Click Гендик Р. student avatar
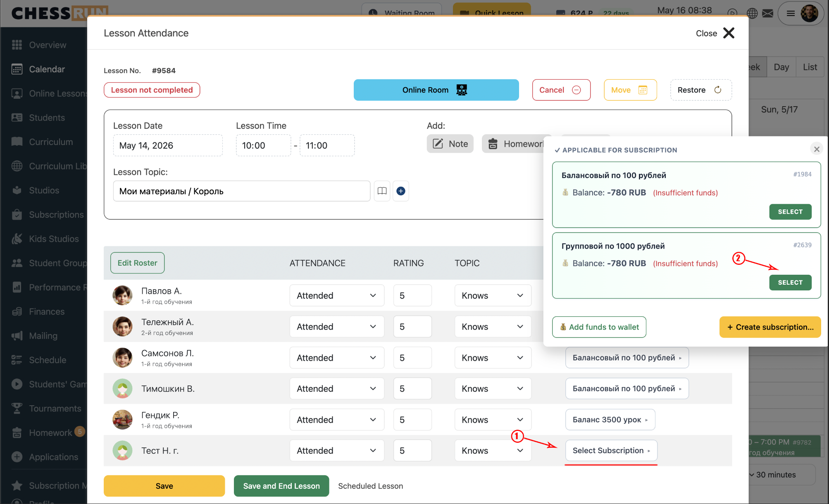Image resolution: width=829 pixels, height=504 pixels. 122,420
